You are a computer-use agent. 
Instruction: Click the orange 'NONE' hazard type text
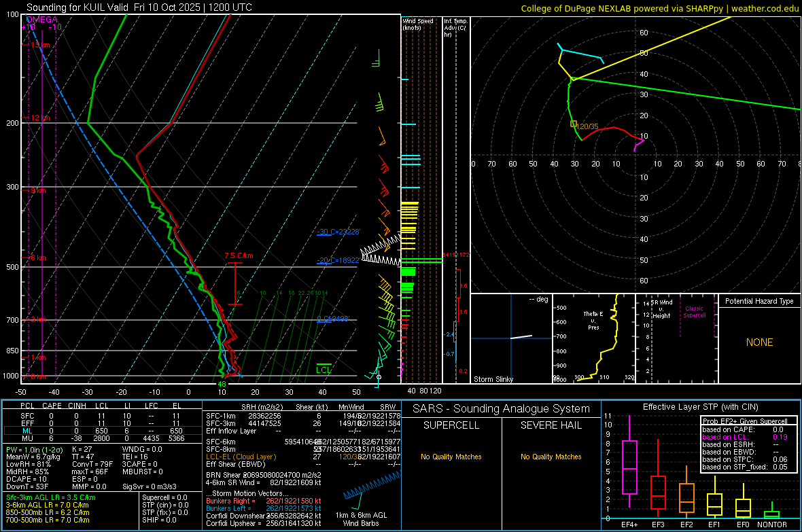coord(759,342)
